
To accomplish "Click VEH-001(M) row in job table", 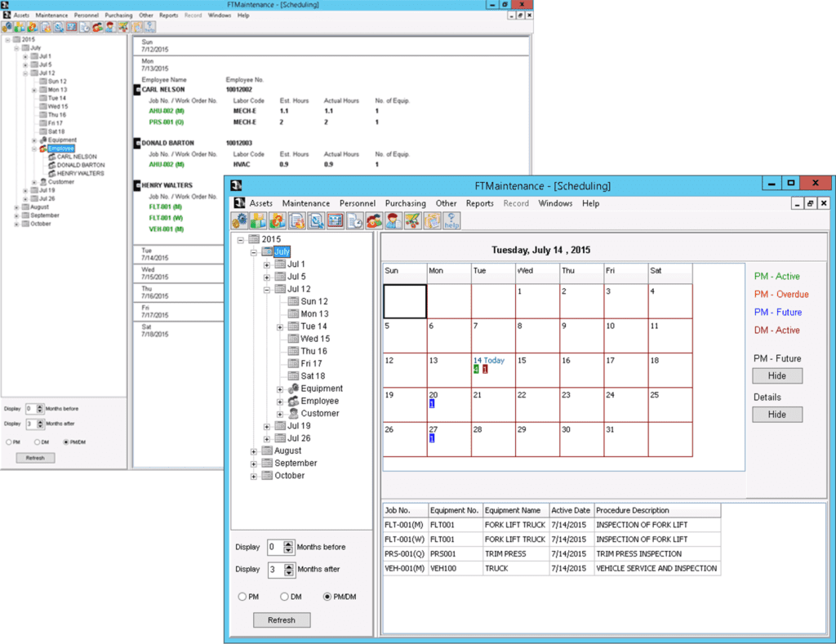I will (552, 568).
